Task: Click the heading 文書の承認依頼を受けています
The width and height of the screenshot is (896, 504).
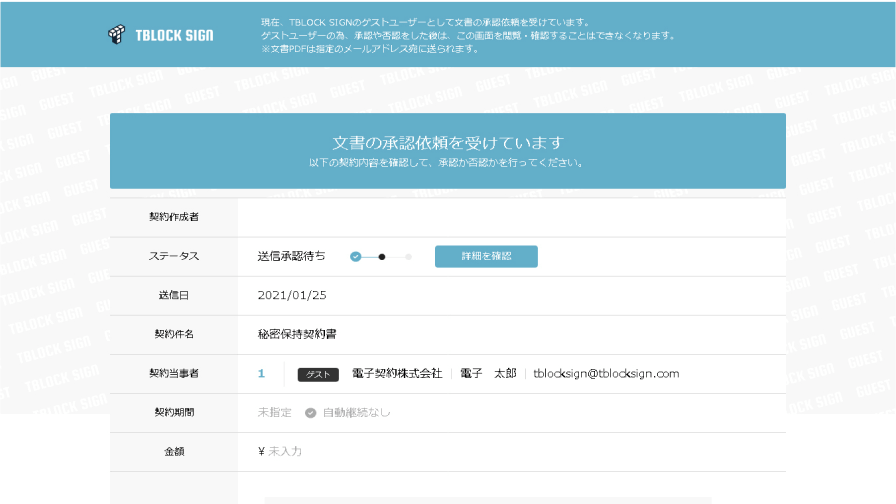Action: 448,143
